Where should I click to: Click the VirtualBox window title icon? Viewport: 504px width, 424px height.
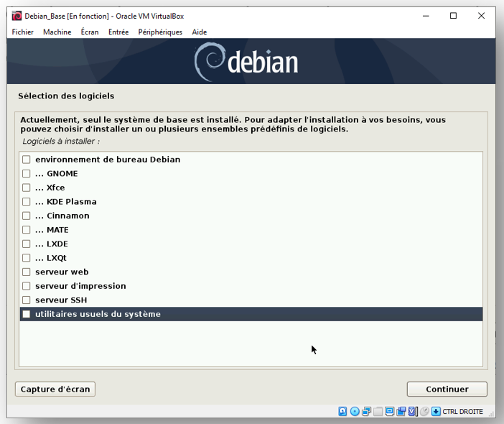coord(17,16)
